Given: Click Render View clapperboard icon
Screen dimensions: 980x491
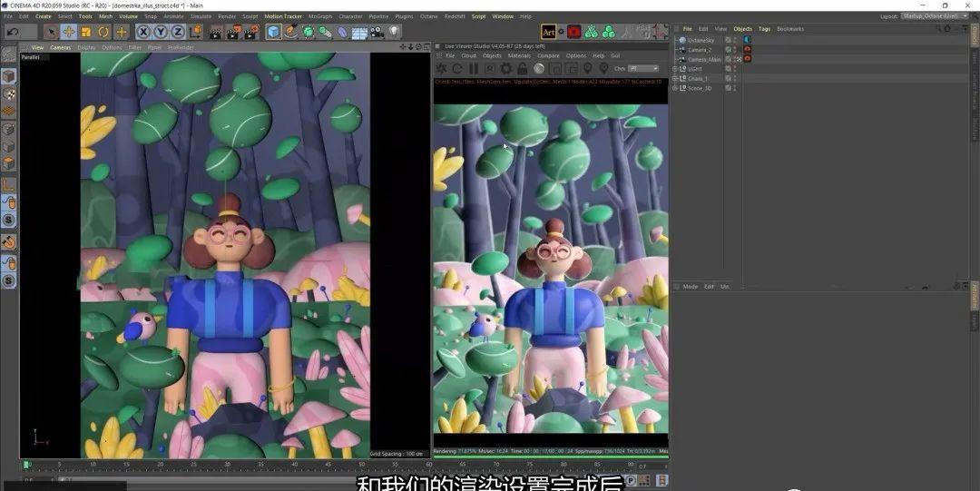Looking at the screenshot, I should (x=216, y=32).
